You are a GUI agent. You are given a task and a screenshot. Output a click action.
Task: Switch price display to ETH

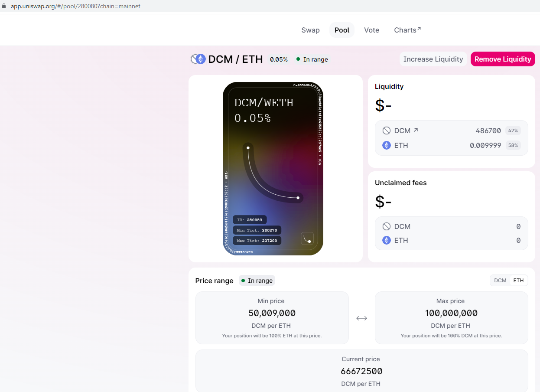(x=518, y=281)
